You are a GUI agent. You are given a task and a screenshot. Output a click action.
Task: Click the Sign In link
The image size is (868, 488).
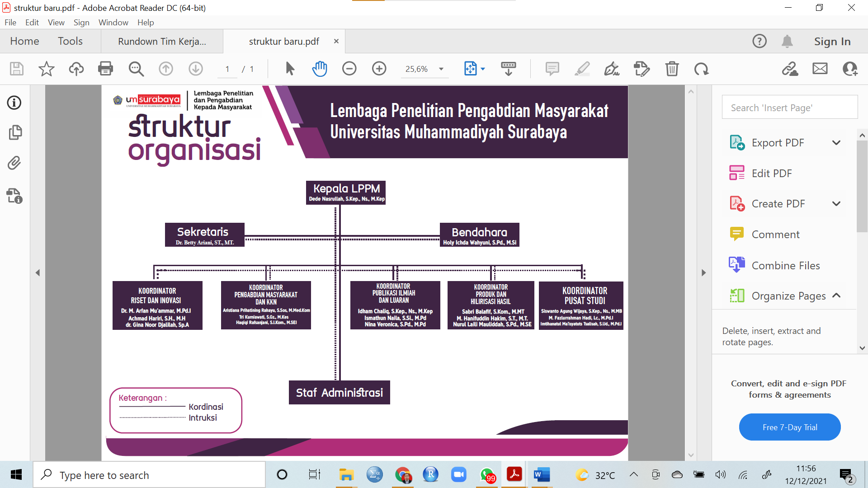coord(832,42)
